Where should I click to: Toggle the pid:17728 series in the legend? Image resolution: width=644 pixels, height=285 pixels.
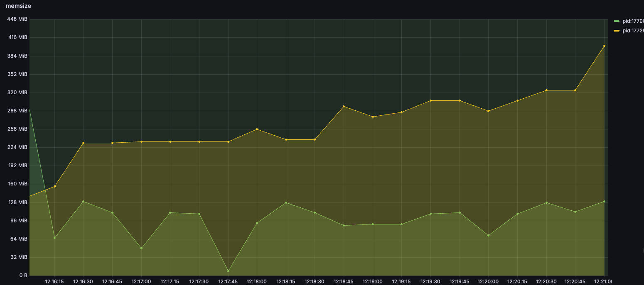click(x=633, y=31)
